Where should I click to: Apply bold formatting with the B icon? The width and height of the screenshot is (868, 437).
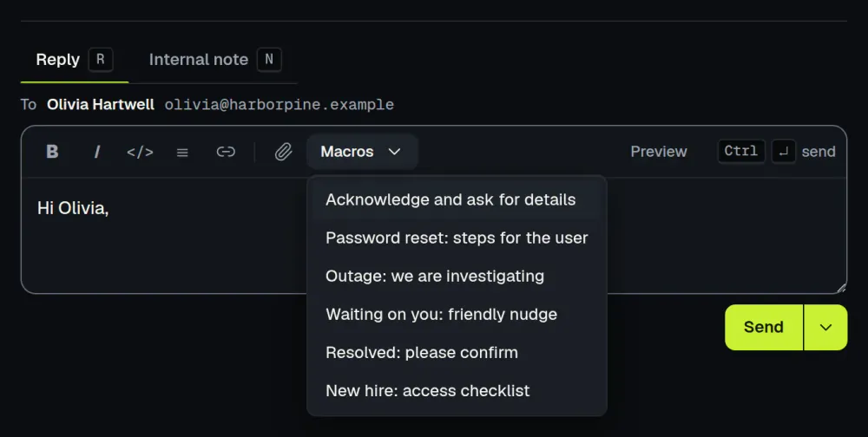coord(52,152)
